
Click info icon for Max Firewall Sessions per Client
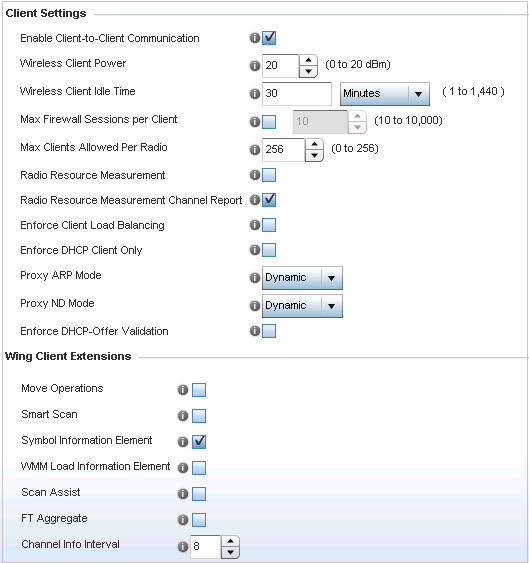click(255, 122)
